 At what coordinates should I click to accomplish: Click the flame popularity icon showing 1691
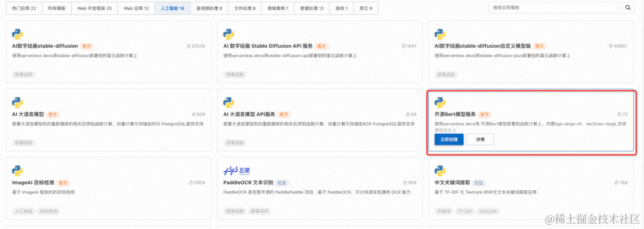point(404,46)
